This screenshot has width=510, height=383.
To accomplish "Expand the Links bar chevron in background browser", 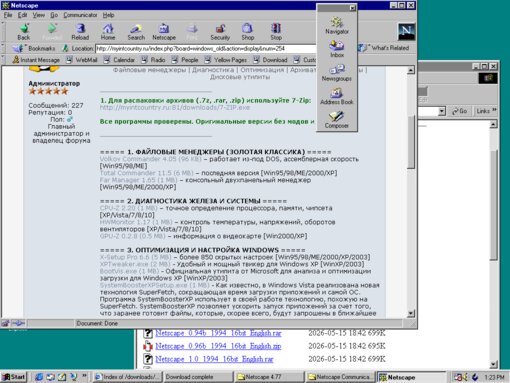I will [x=494, y=110].
